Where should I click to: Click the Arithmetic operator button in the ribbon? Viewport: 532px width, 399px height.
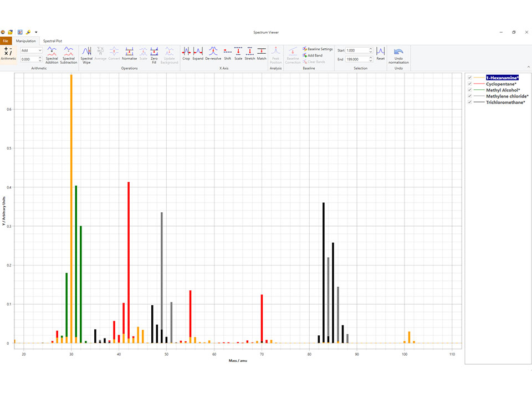pyautogui.click(x=8, y=54)
